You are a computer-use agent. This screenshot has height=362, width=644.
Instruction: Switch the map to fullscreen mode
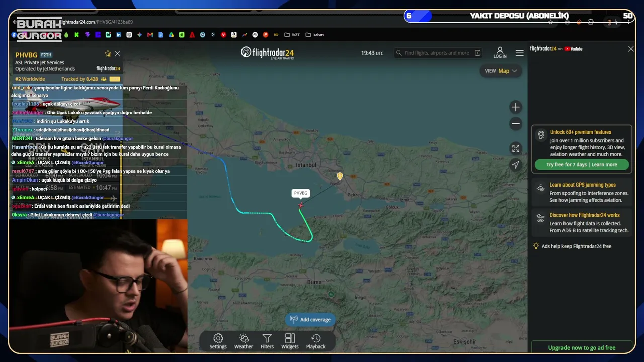coord(516,148)
